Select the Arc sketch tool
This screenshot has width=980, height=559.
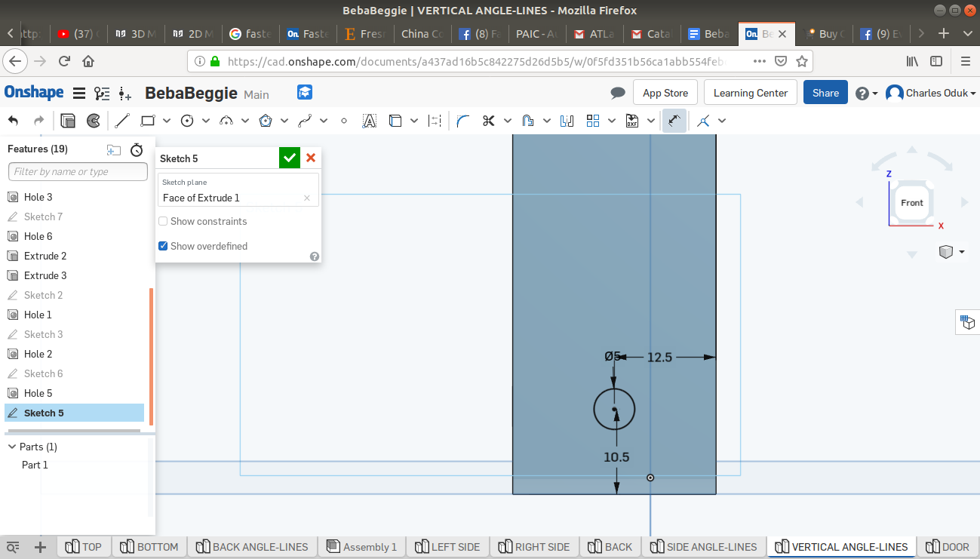point(226,121)
